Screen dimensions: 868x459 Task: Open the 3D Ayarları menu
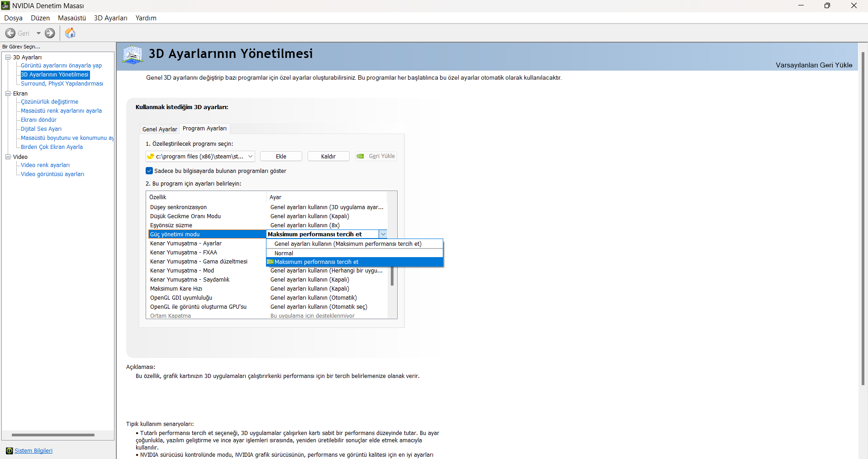click(111, 18)
